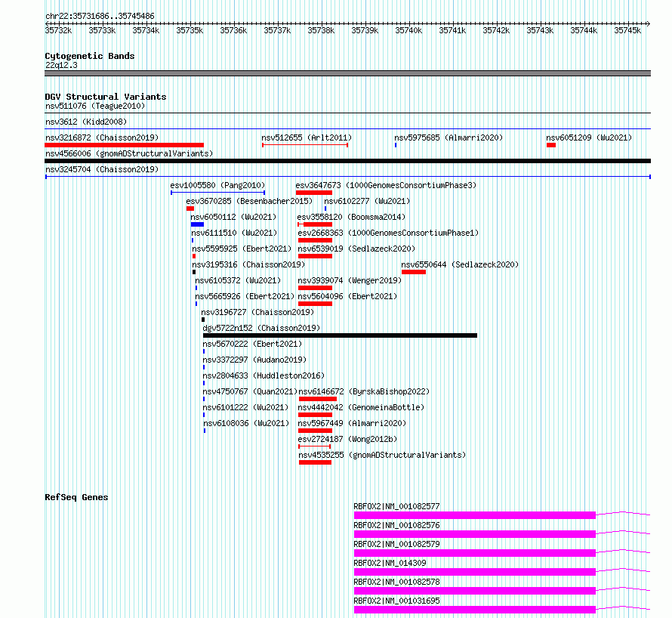This screenshot has height=618, width=672.
Task: Click the red bar under nsv4535255
Action: pos(315,462)
